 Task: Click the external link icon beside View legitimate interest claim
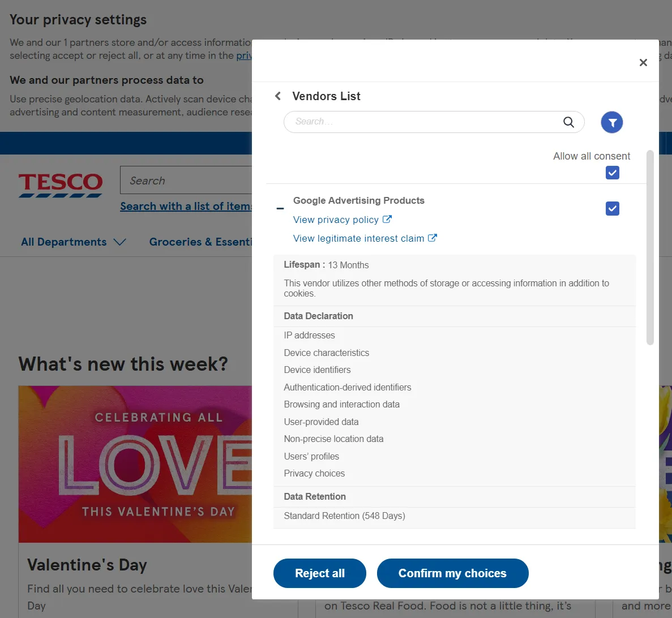click(x=433, y=238)
